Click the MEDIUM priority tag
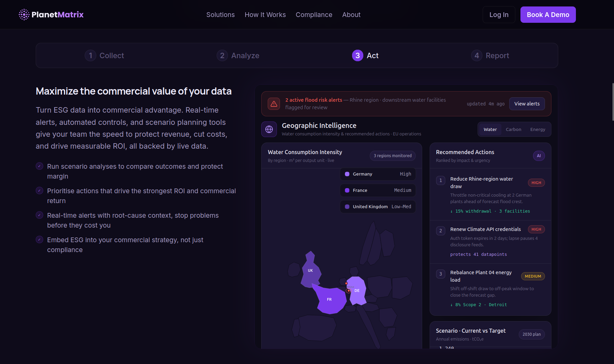The height and width of the screenshot is (364, 614). pos(533,276)
